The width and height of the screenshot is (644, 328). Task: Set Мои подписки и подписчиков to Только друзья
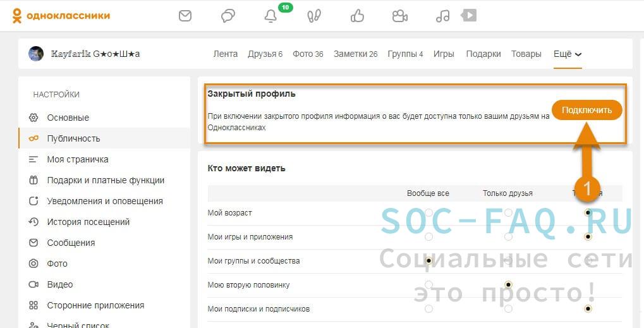(x=509, y=308)
